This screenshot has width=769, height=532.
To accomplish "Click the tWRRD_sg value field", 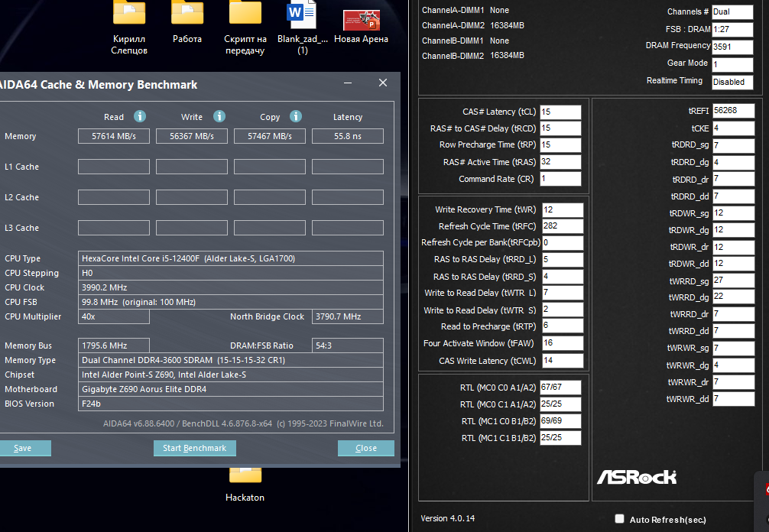I will (733, 281).
